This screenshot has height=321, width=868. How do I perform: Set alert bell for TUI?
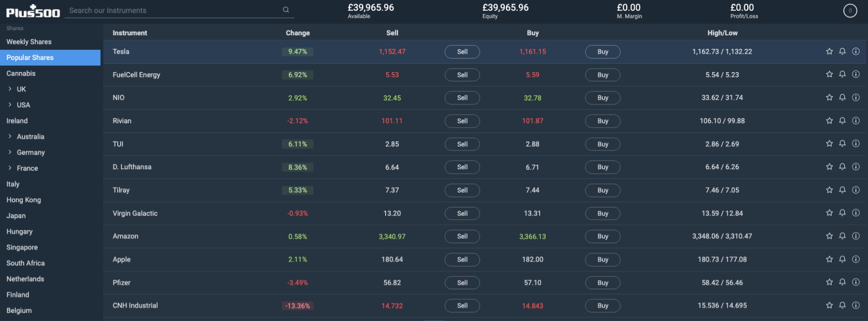click(842, 144)
